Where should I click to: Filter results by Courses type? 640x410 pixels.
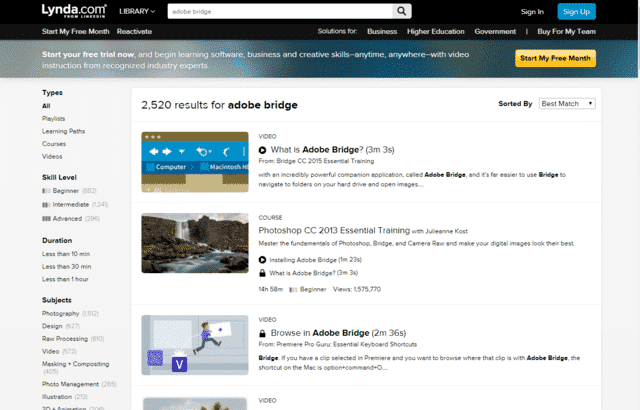[54, 144]
